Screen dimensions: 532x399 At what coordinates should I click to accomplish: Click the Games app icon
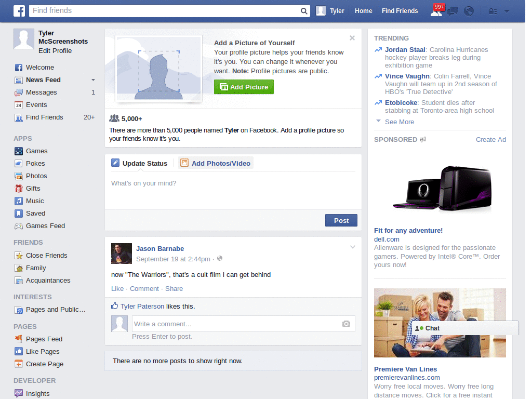pyautogui.click(x=19, y=151)
